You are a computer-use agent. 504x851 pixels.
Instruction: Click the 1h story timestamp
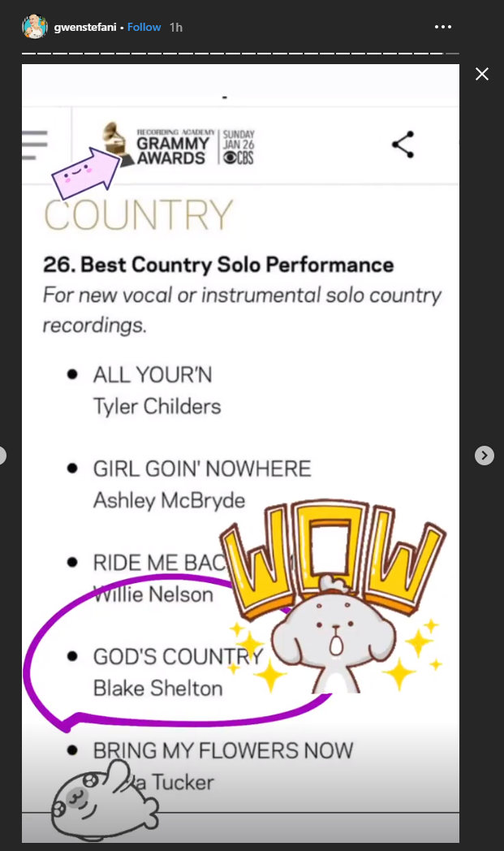[x=176, y=27]
